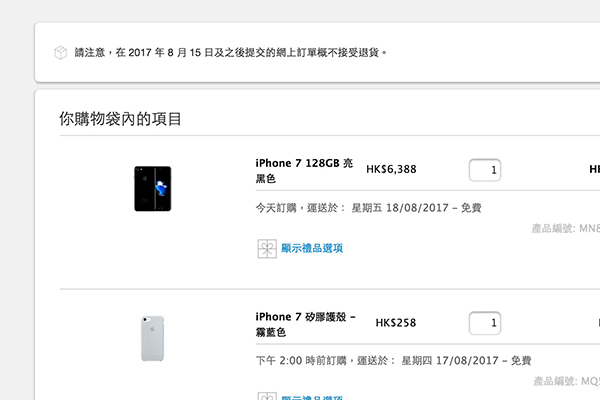Click the box icon in the return notice
This screenshot has width=600, height=400.
coord(60,52)
